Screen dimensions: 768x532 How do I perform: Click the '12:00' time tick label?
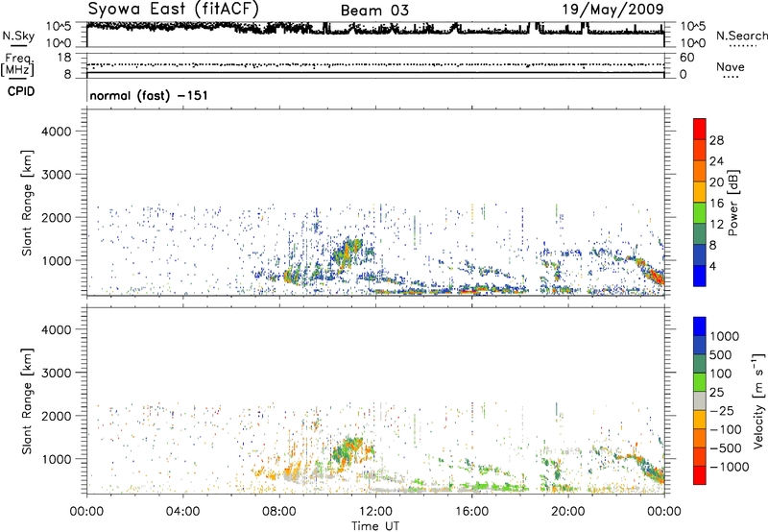click(x=375, y=512)
